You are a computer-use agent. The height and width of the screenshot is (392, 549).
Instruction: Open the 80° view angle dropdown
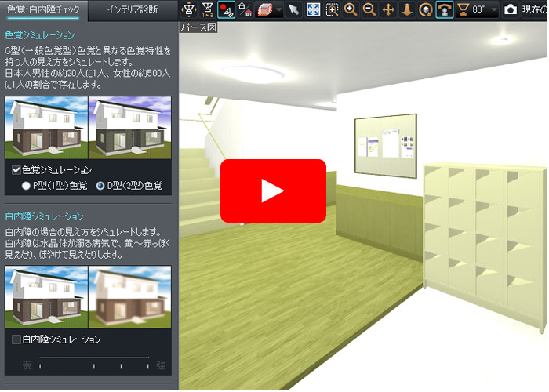pyautogui.click(x=494, y=10)
